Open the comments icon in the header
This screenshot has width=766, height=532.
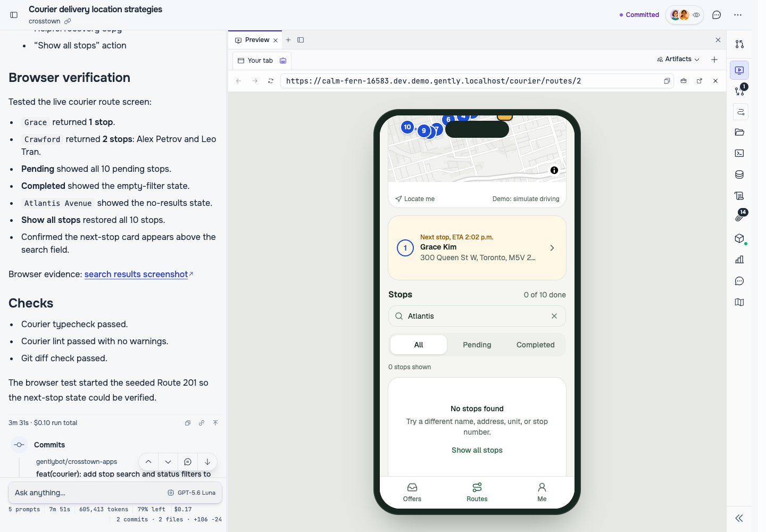pyautogui.click(x=717, y=15)
